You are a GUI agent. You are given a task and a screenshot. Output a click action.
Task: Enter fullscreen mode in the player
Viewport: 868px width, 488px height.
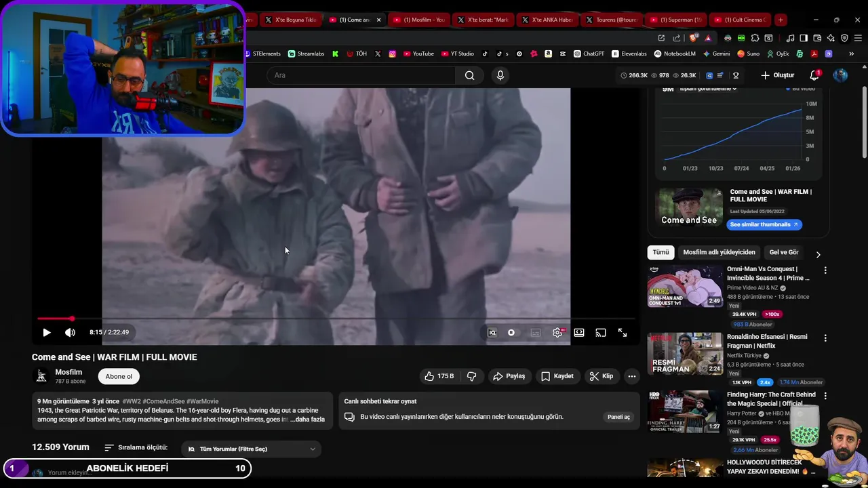[x=623, y=333]
